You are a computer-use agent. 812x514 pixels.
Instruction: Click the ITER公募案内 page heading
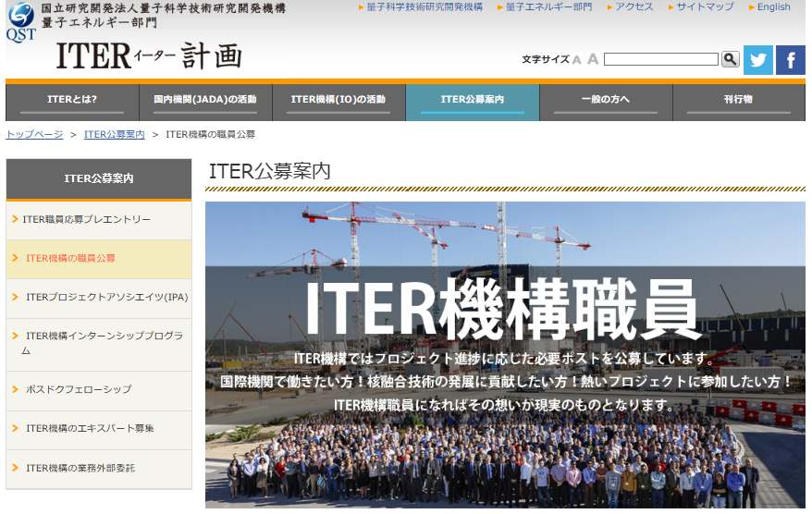270,171
